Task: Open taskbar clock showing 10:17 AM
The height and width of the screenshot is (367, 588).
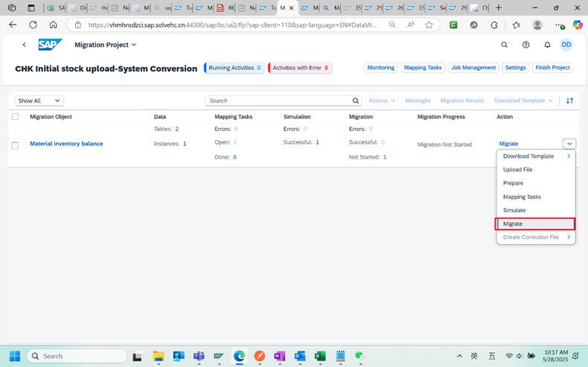Action: 556,356
